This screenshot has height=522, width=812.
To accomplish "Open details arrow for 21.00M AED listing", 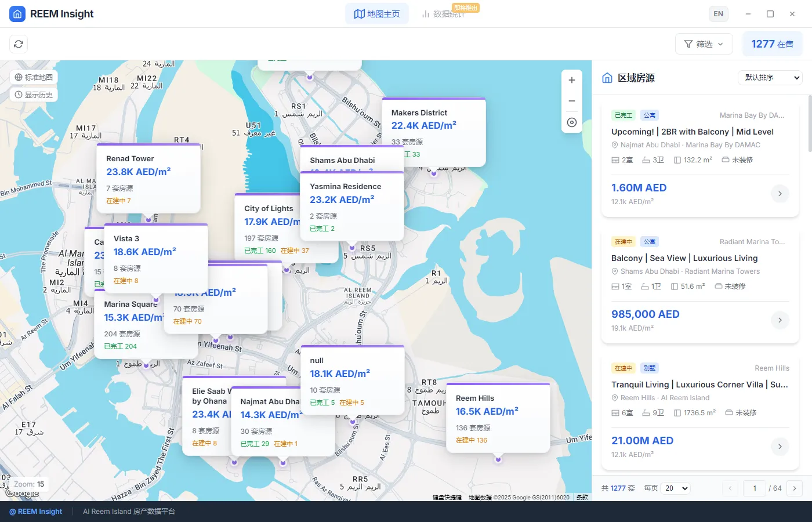I will (x=780, y=447).
